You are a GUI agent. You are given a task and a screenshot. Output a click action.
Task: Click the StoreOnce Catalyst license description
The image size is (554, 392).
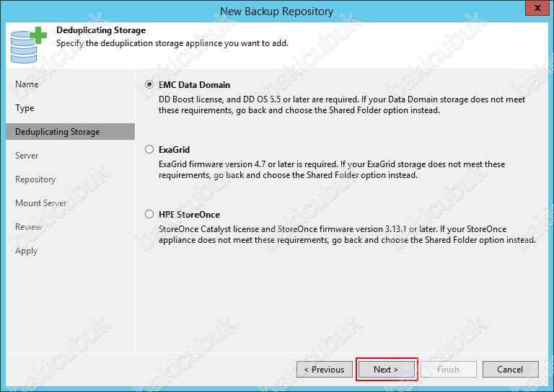[x=347, y=234]
